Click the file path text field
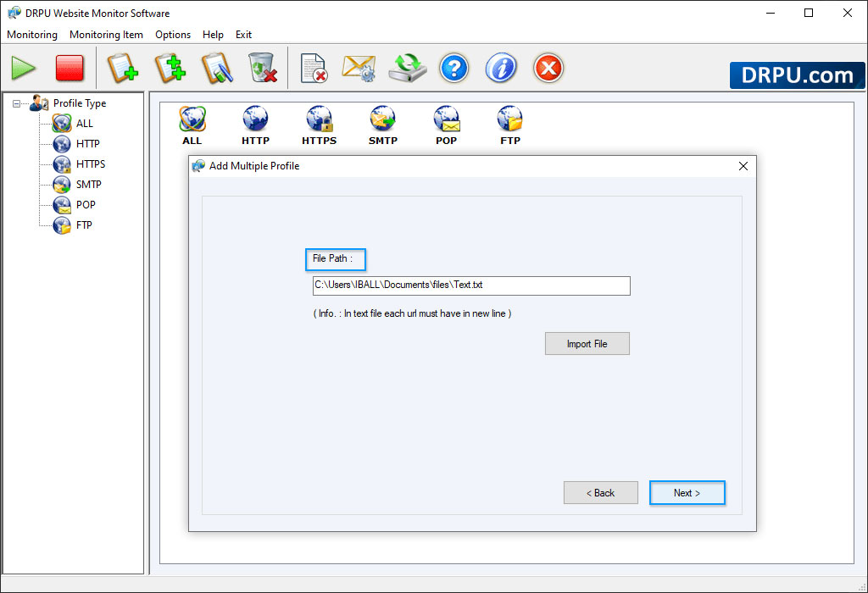This screenshot has height=593, width=868. tap(471, 285)
